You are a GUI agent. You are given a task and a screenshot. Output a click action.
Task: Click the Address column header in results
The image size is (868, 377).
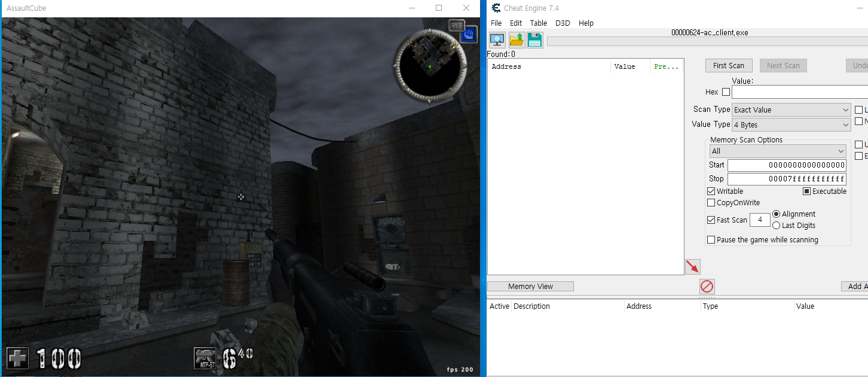tap(549, 67)
